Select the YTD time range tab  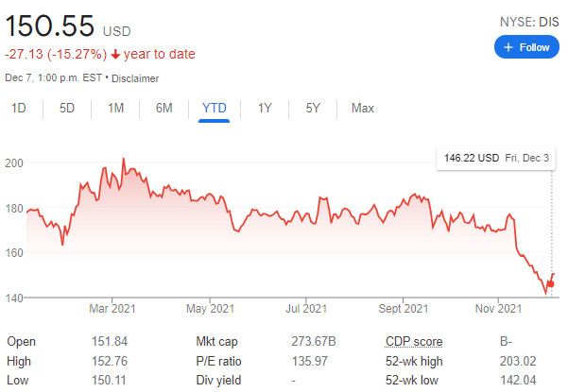215,109
